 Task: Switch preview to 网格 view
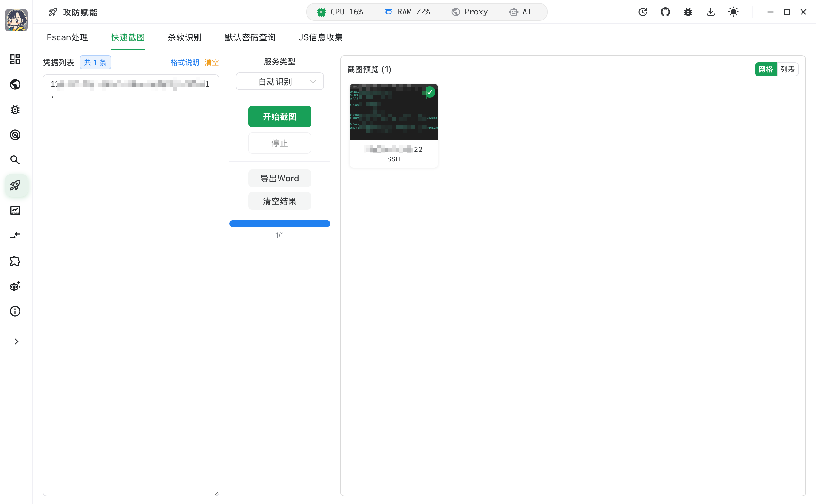pos(765,69)
